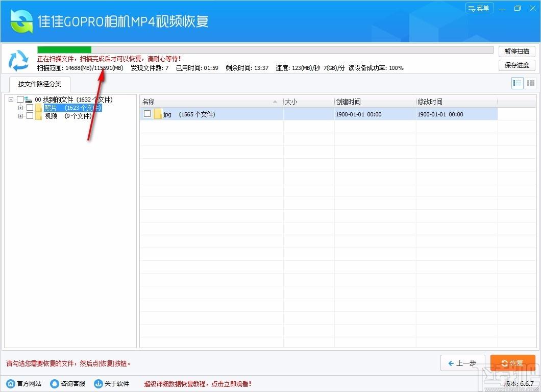Image resolution: width=541 pixels, height=392 pixels.
Task: Collapse the 00 找到的文件 tree node
Action: pos(11,100)
